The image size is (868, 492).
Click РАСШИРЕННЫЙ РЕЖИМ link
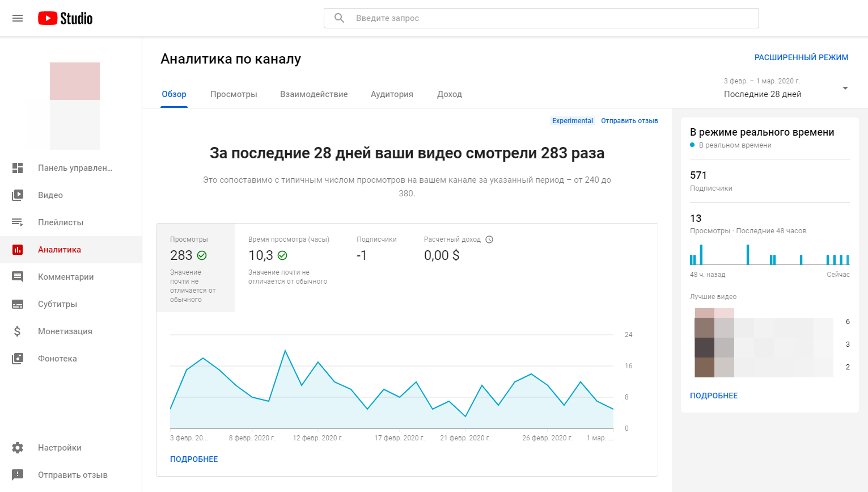coord(801,57)
